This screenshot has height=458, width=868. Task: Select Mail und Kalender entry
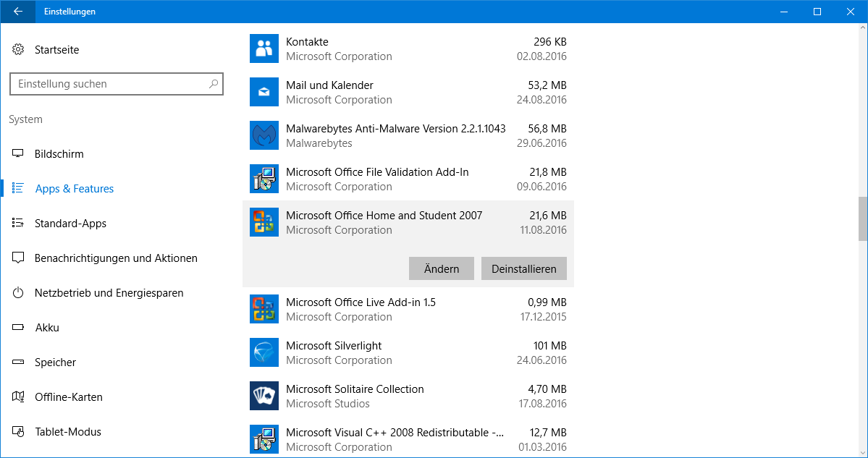[x=329, y=85]
